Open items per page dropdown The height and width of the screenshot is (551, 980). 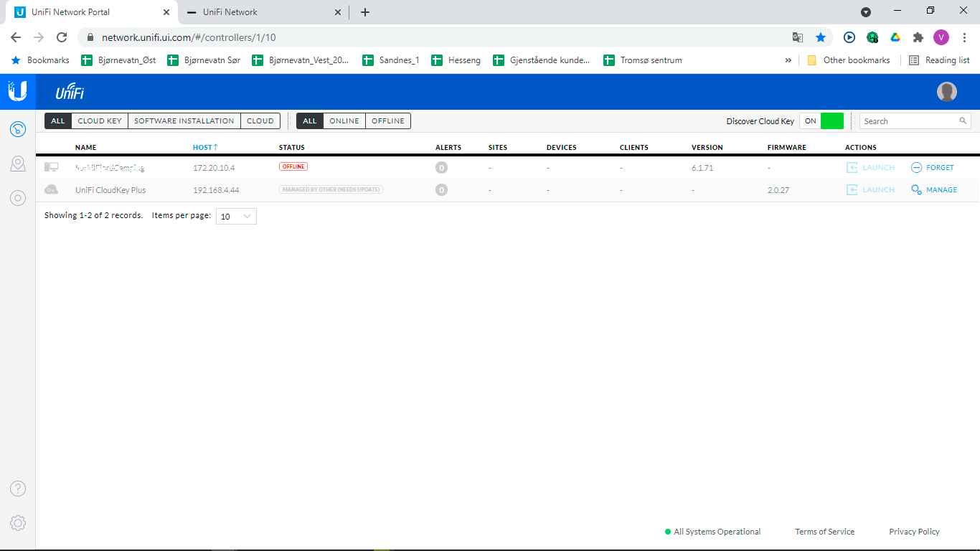pos(236,216)
